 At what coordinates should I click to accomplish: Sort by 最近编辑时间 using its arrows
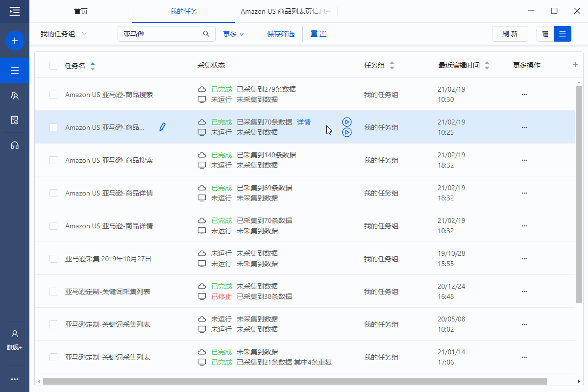tap(487, 66)
